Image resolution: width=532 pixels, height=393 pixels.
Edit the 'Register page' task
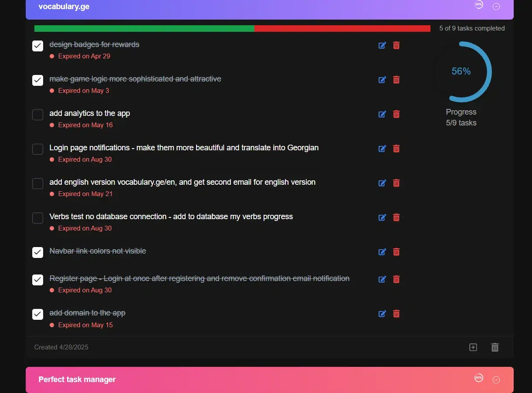coord(382,279)
